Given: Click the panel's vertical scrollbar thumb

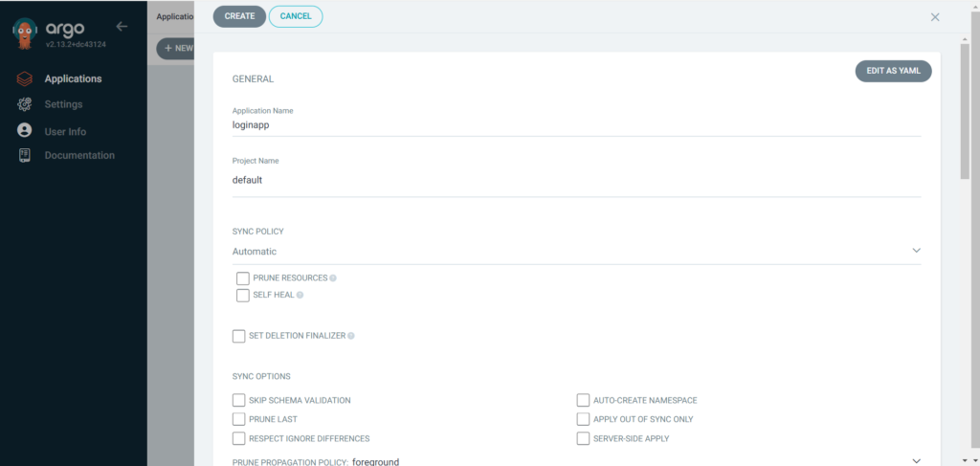Looking at the screenshot, I should 965,113.
